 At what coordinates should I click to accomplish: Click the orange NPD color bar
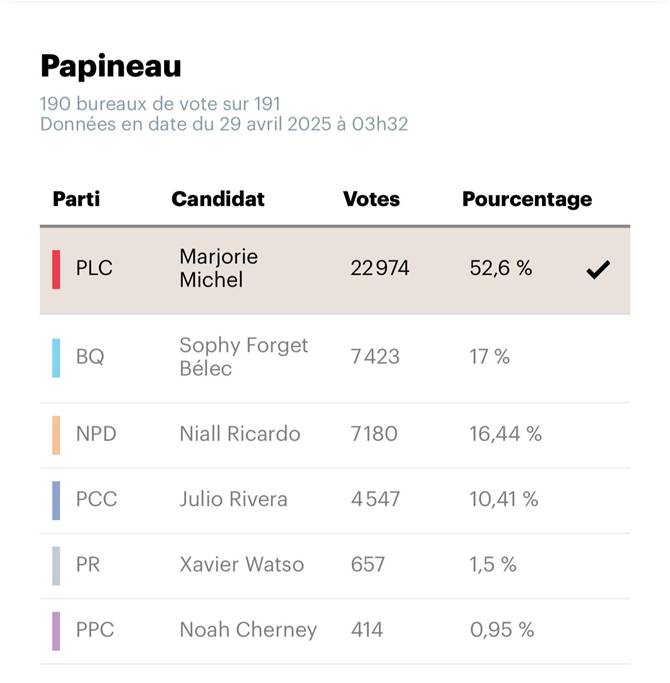pos(56,435)
